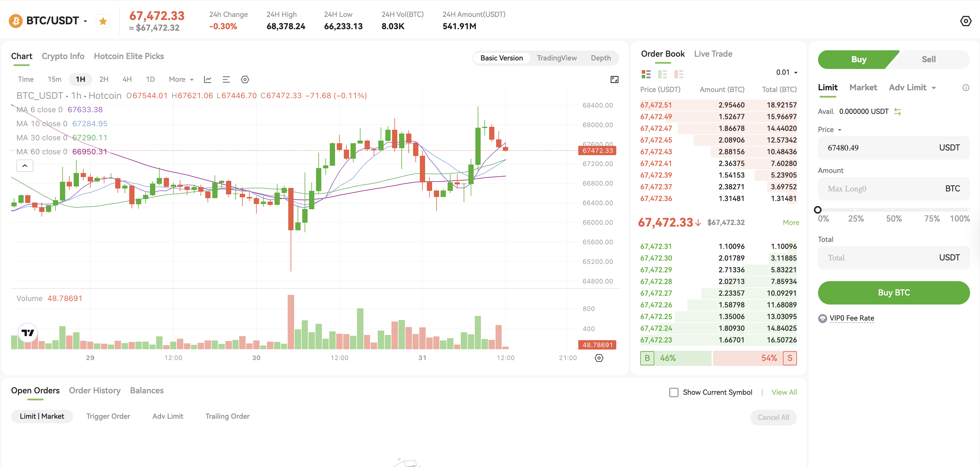
Task: Set amount slider to 50%
Action: tap(893, 210)
